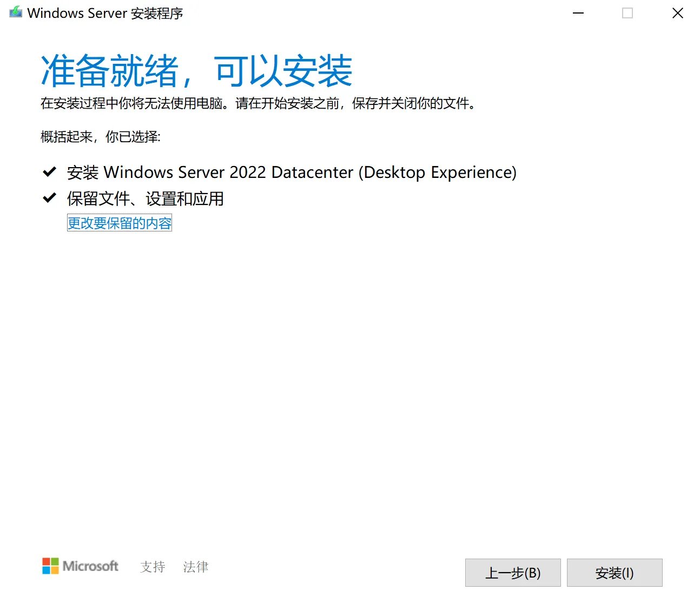The height and width of the screenshot is (610, 700).
Task: Open the 更改要保留的内容 link
Action: tap(120, 223)
